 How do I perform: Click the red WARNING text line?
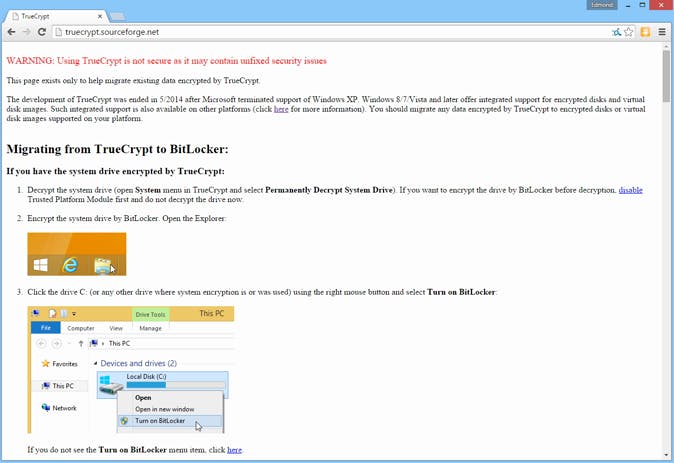167,61
